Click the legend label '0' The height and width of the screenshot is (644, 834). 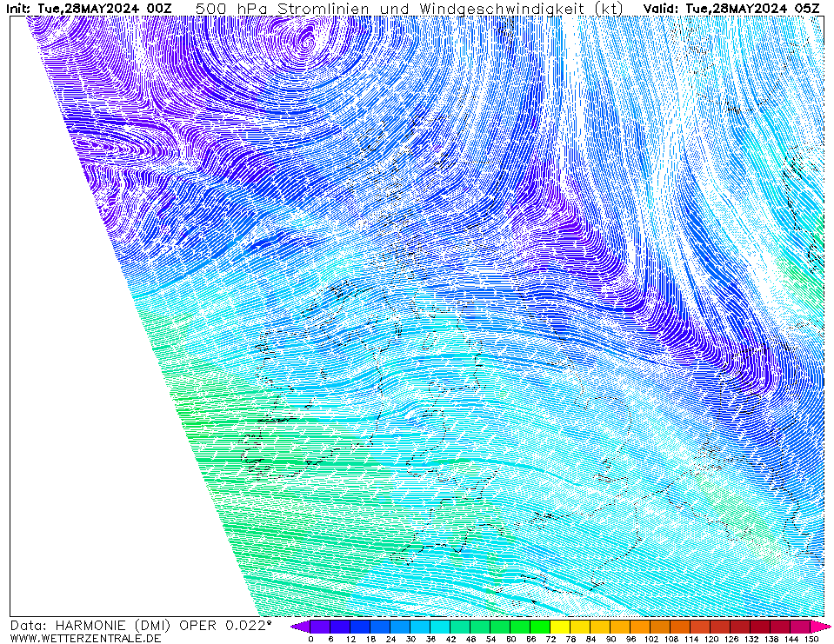pos(310,639)
